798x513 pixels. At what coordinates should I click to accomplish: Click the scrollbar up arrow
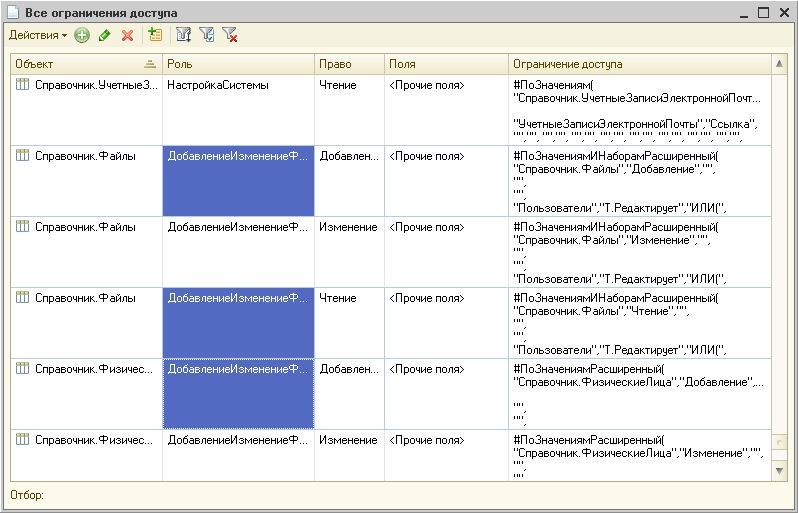coord(779,64)
